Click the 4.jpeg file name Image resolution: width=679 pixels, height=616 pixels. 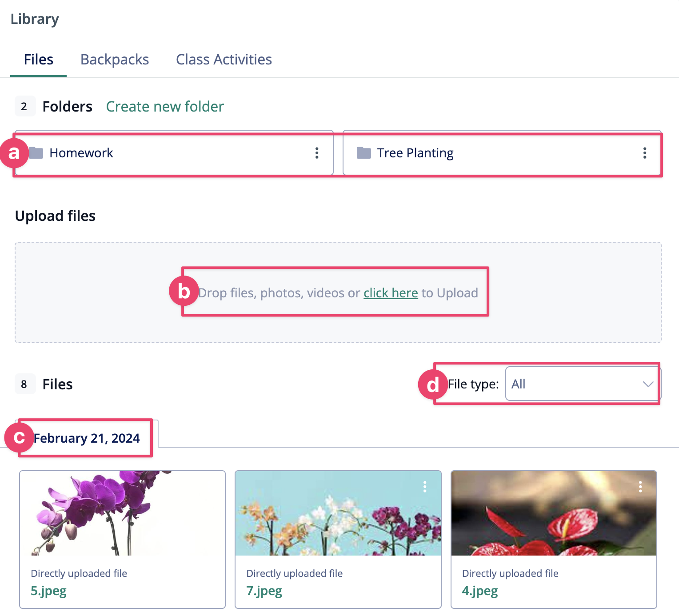coord(480,591)
